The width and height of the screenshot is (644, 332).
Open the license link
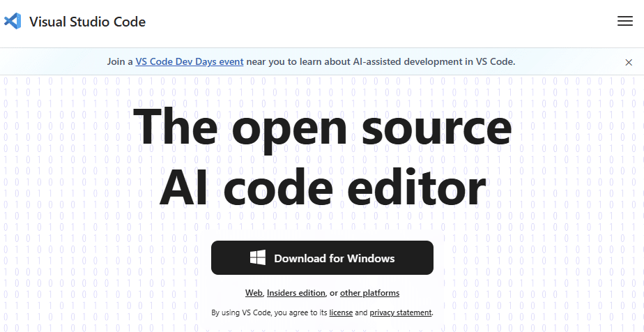[341, 312]
